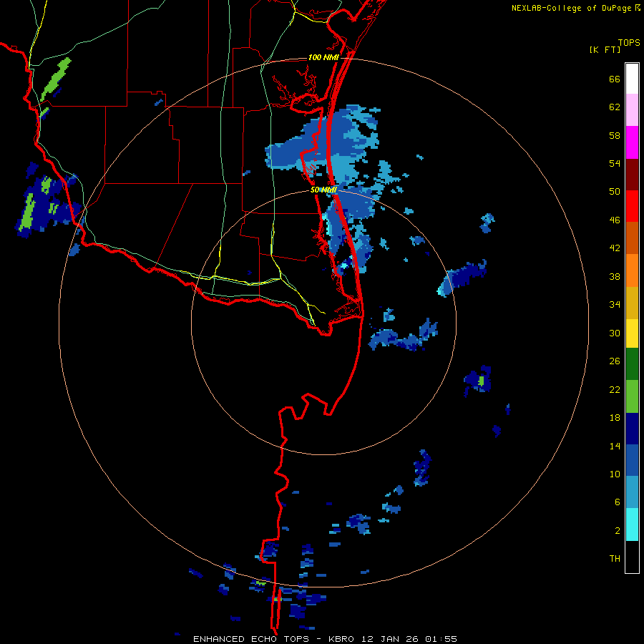Click the bright red legend swatch
The width and height of the screenshot is (644, 644).
tap(632, 206)
